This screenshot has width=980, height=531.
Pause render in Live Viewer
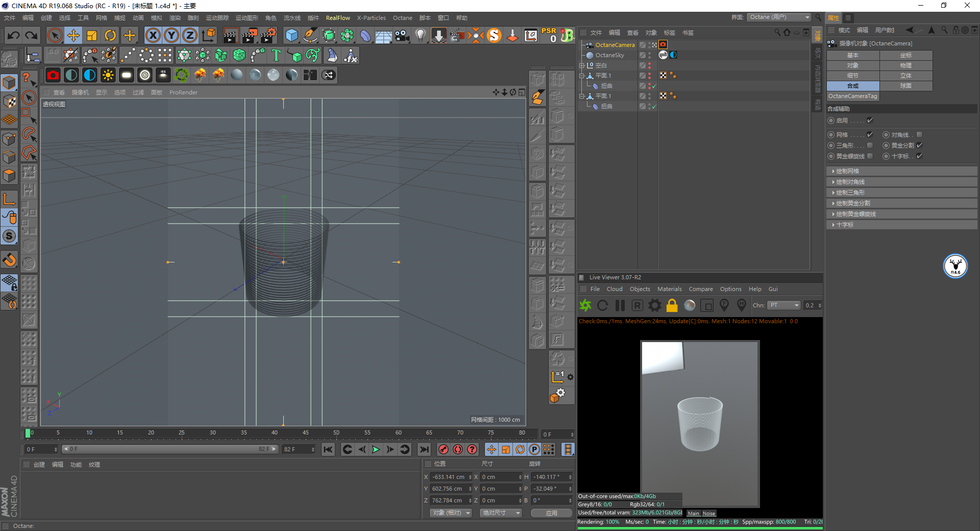click(x=620, y=305)
